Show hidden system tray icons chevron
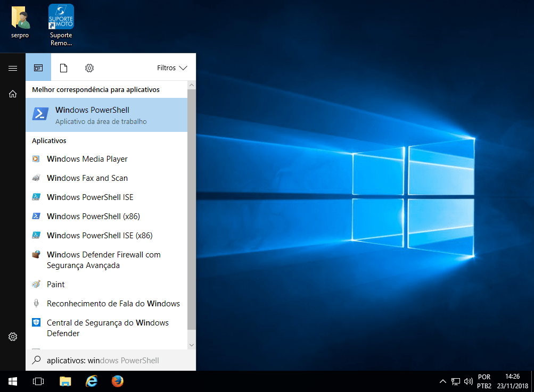Image resolution: width=534 pixels, height=392 pixels. (x=442, y=381)
